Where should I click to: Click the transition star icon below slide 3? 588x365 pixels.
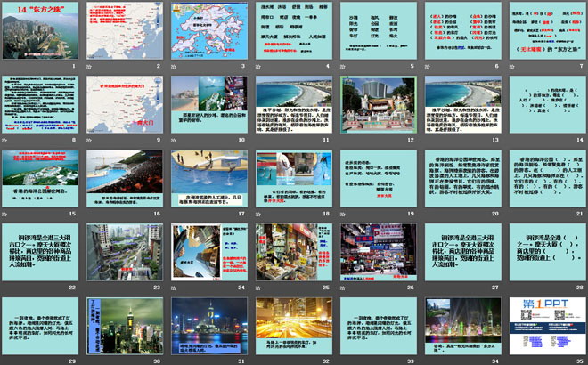[x=174, y=66]
